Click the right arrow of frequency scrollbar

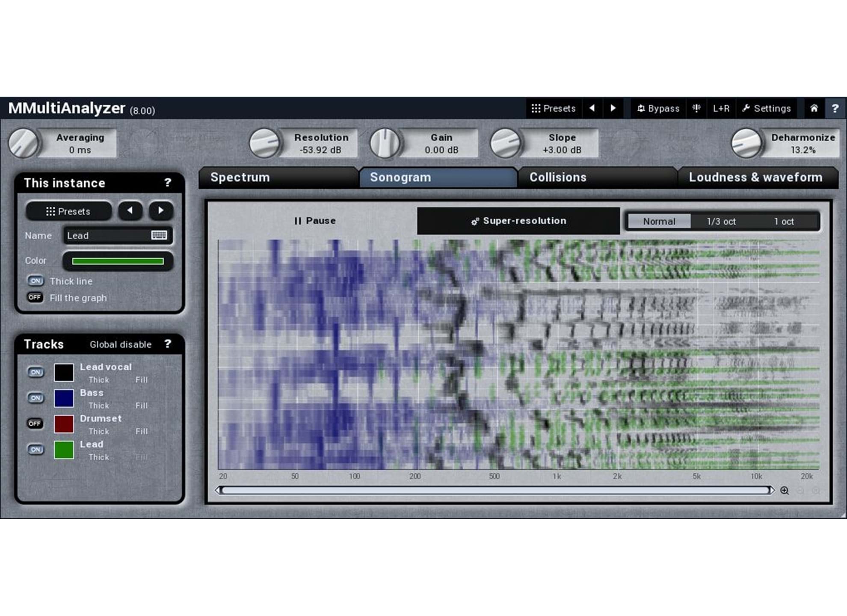coord(772,490)
